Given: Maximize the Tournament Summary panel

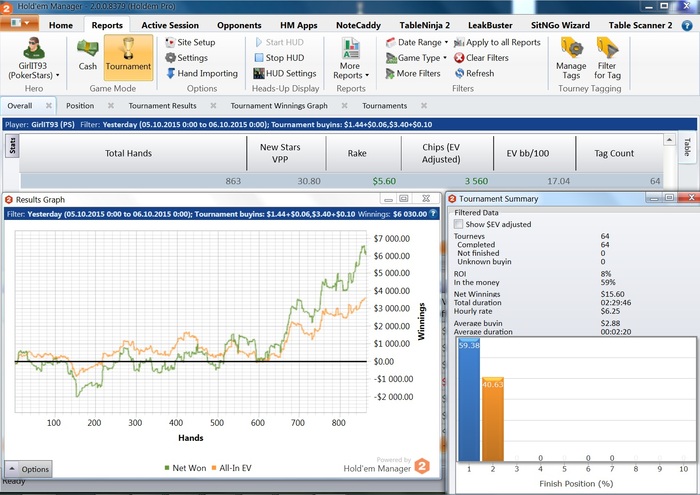Looking at the screenshot, I should 669,197.
